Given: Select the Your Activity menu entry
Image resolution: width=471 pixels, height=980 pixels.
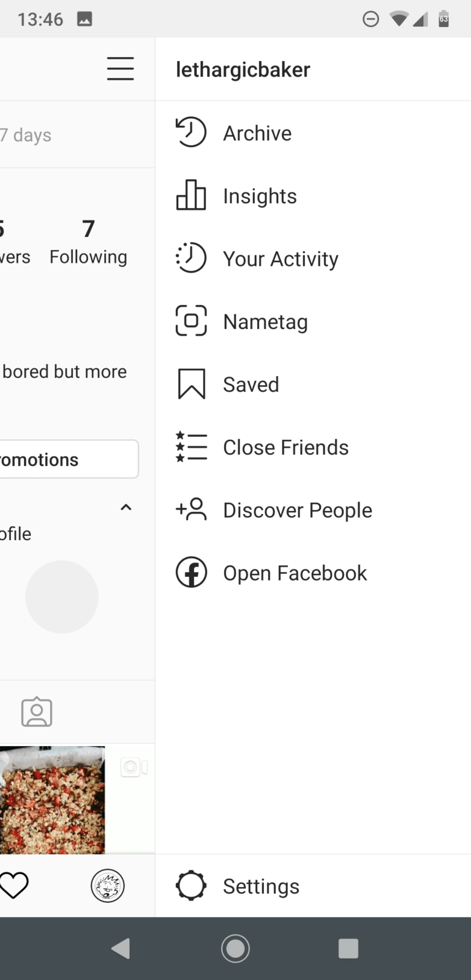Looking at the screenshot, I should point(281,259).
